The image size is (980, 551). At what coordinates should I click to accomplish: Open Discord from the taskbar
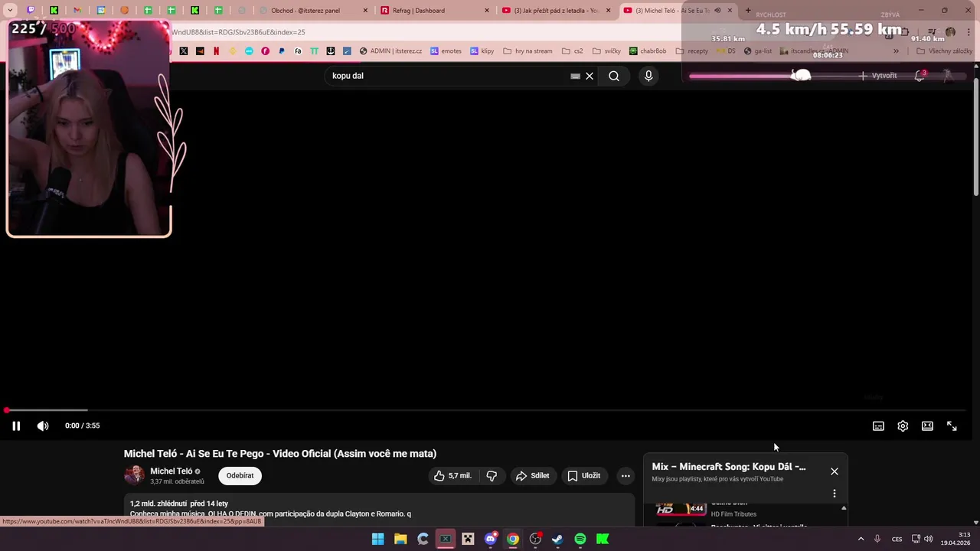coord(491,540)
